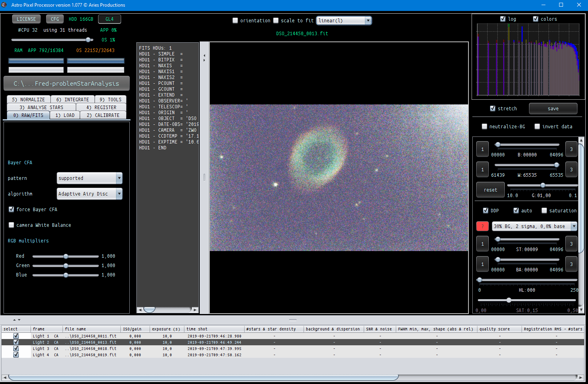
Task: Enable scale to fit checkbox
Action: pyautogui.click(x=276, y=20)
